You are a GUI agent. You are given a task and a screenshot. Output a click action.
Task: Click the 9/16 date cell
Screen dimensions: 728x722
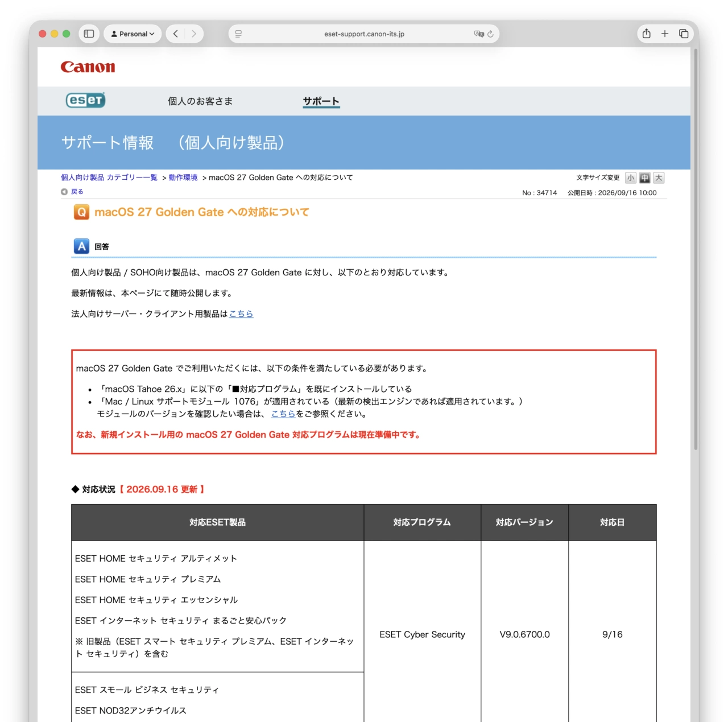(x=613, y=634)
